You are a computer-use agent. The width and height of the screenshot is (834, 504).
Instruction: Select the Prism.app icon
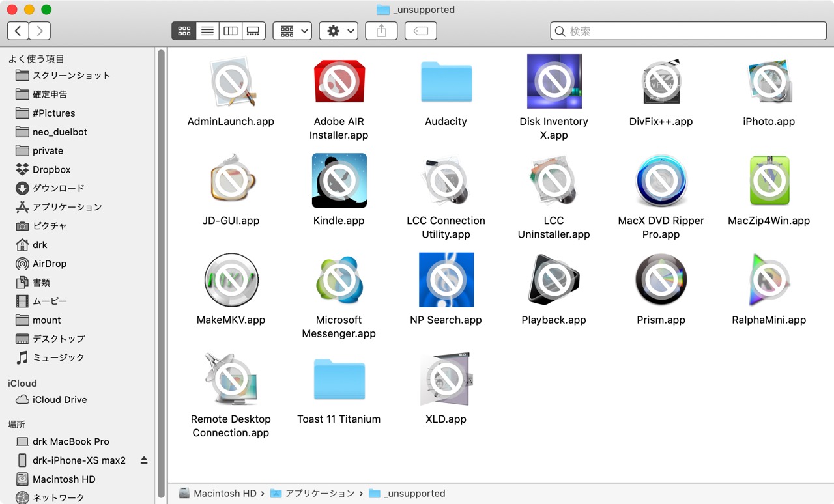pyautogui.click(x=661, y=280)
